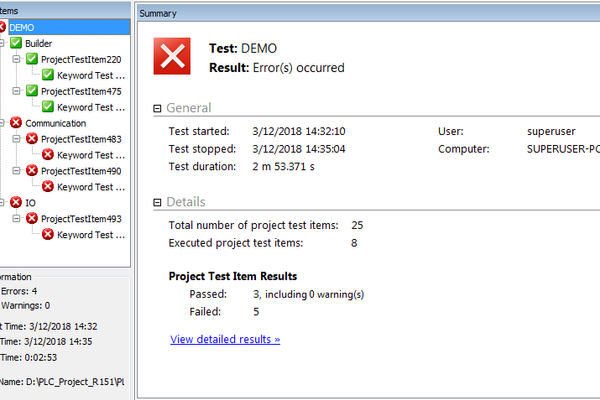
Task: Click the passed icon of ProjectTestItem220
Action: click(32, 59)
